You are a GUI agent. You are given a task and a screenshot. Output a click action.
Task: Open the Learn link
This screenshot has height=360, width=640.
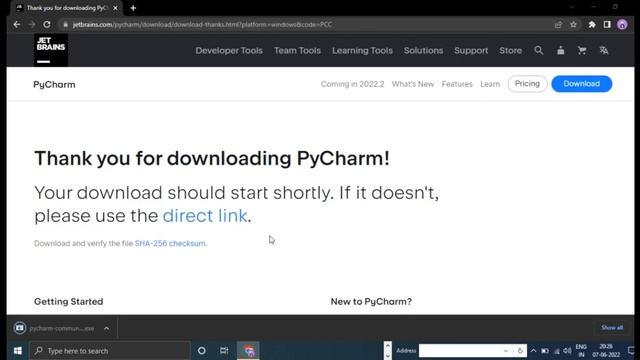click(490, 84)
